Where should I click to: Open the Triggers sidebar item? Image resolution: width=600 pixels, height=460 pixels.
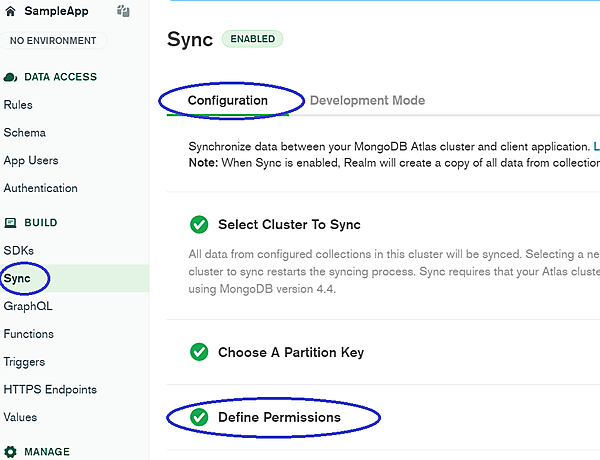[24, 362]
